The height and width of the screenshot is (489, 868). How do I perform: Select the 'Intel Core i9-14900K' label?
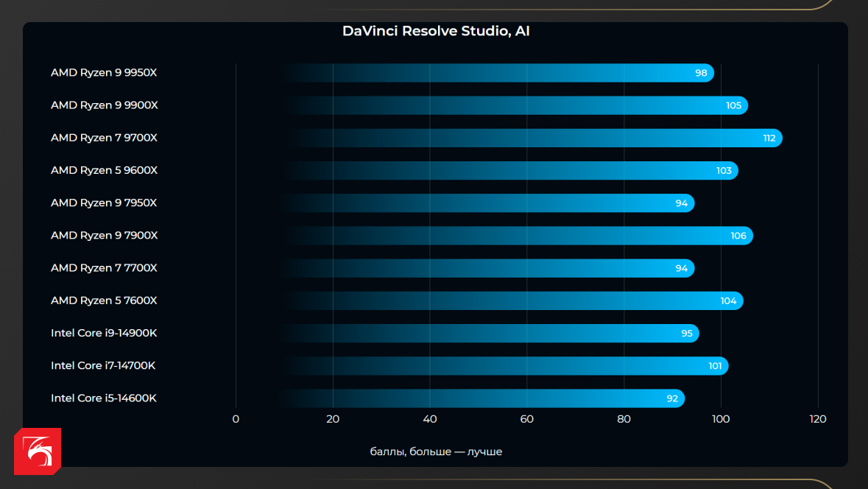[104, 334]
